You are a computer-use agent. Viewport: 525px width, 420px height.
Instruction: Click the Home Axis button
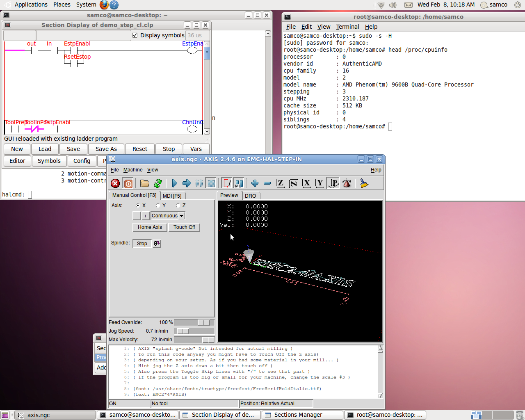[x=150, y=227]
